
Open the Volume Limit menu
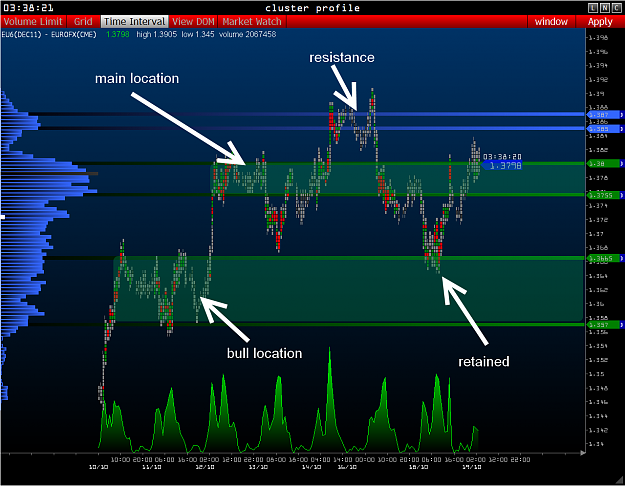(33, 22)
